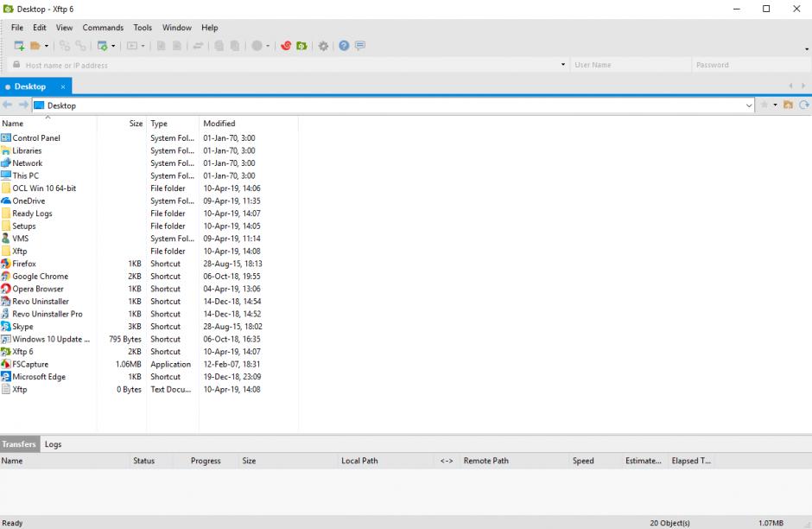The image size is (812, 529).
Task: Click the chat bubble feedback icon
Action: coord(360,46)
